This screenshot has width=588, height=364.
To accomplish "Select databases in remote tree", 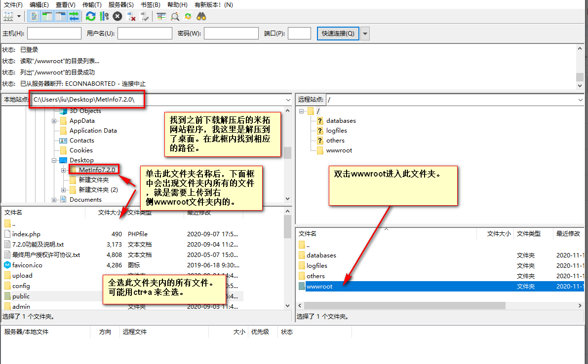I will point(341,120).
